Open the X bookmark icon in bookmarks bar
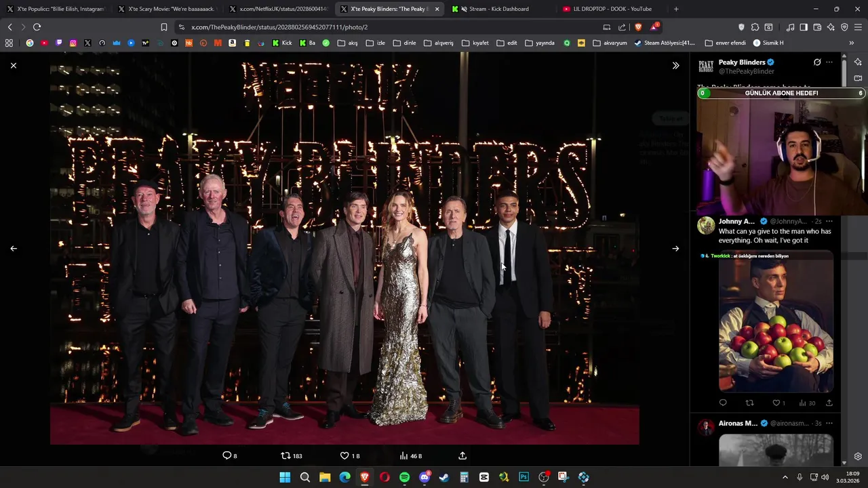 [x=87, y=43]
